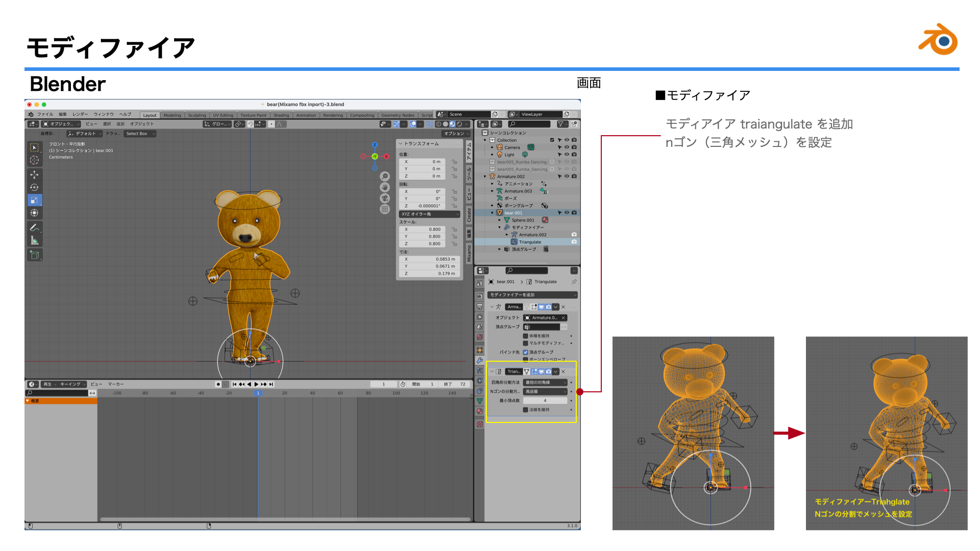
Task: Click the timeline frame 1 marker
Action: (258, 393)
